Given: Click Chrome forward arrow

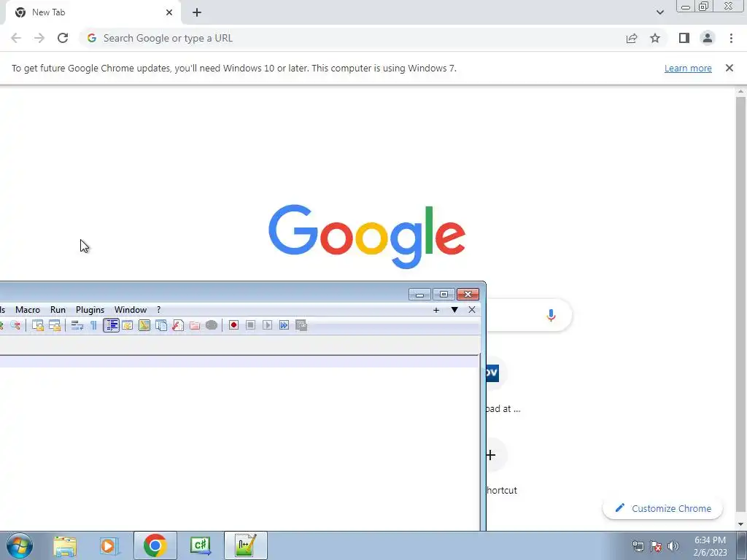Looking at the screenshot, I should (39, 38).
